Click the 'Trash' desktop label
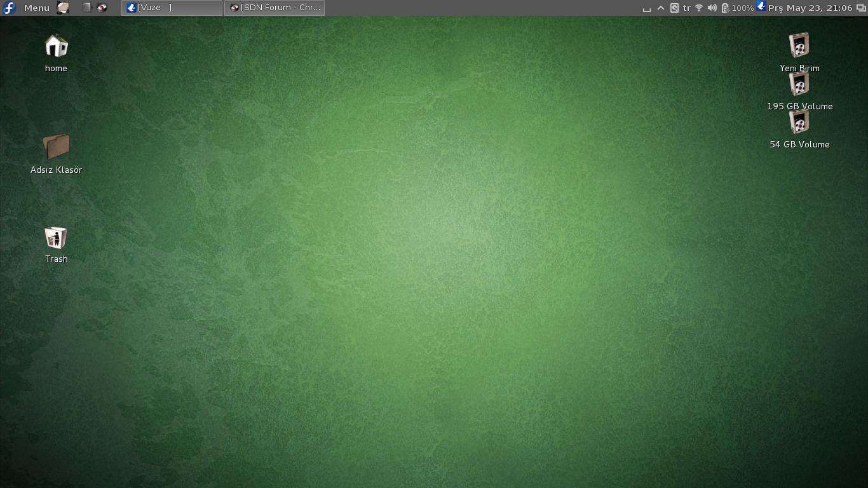868x488 pixels. click(56, 259)
